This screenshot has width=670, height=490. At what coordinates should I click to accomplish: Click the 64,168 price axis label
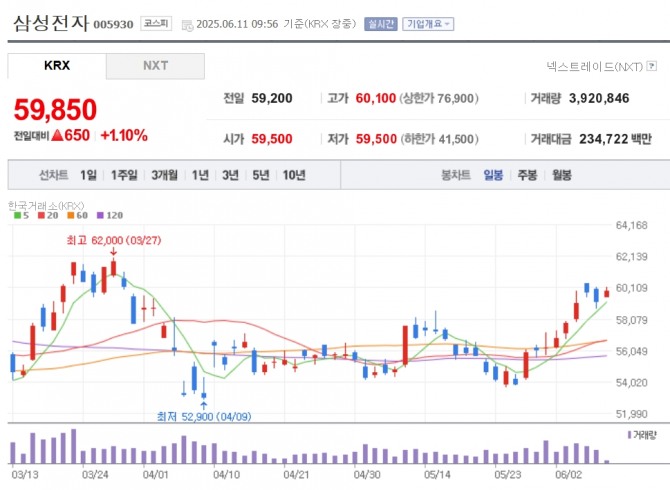[x=632, y=225]
